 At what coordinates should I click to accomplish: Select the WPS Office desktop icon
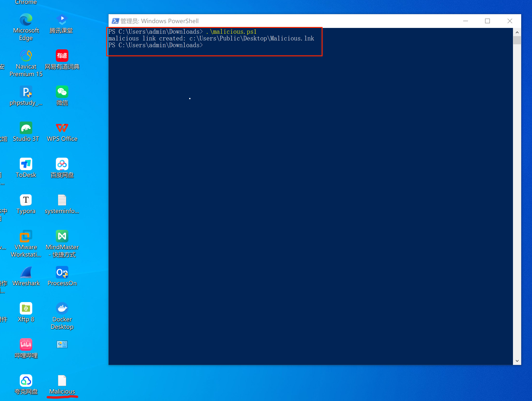click(62, 128)
